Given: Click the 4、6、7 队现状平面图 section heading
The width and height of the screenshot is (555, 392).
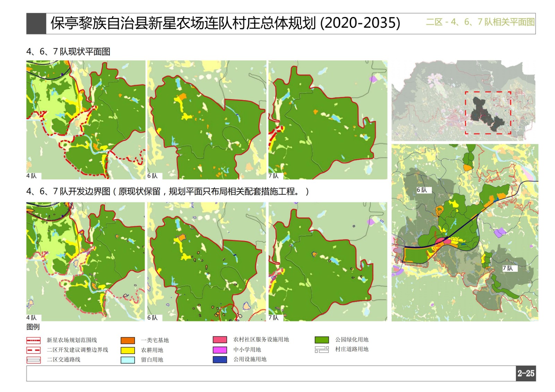Looking at the screenshot, I should point(68,52).
